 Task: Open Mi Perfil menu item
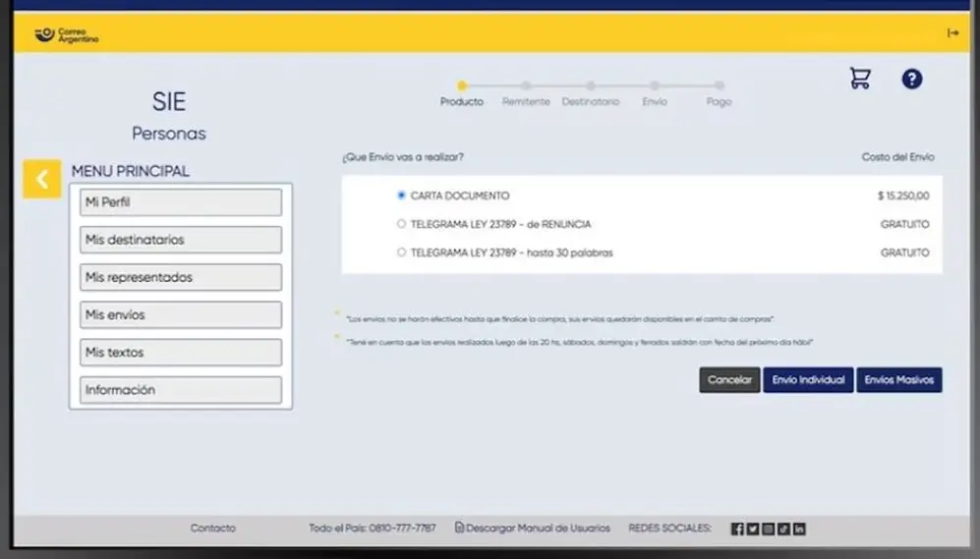pyautogui.click(x=181, y=202)
